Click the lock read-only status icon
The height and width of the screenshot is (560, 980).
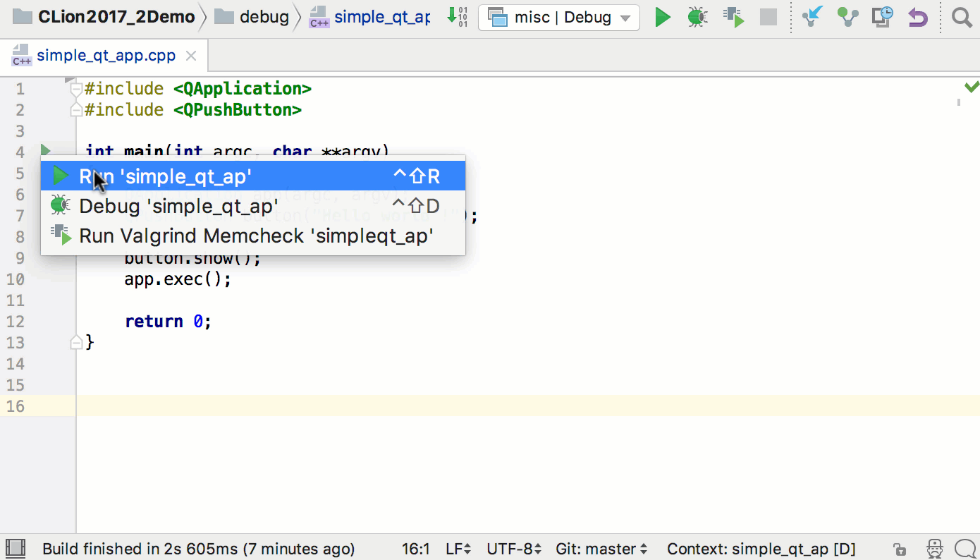pyautogui.click(x=900, y=549)
